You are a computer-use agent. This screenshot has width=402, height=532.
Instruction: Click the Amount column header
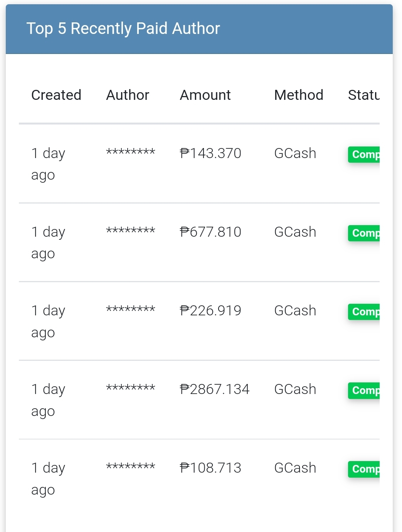(x=205, y=95)
